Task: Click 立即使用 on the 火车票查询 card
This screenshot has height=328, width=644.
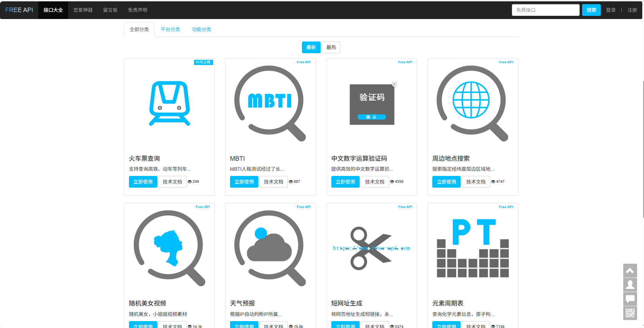Action: point(143,182)
